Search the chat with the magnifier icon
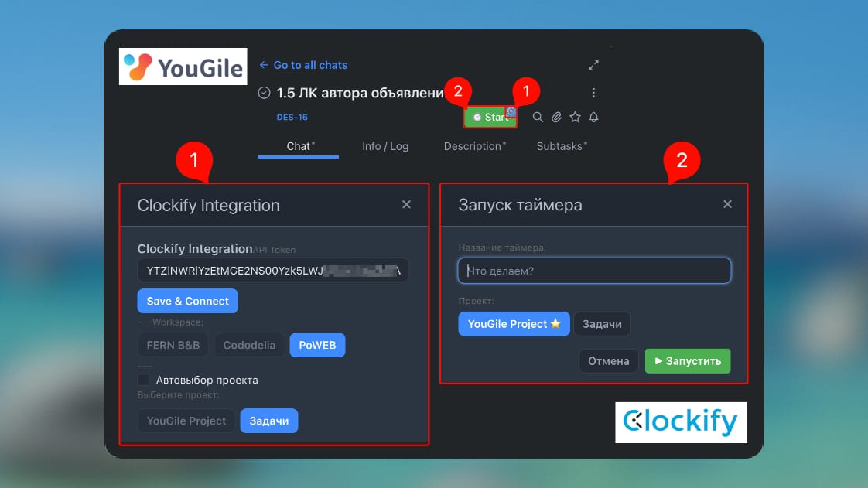 point(538,117)
